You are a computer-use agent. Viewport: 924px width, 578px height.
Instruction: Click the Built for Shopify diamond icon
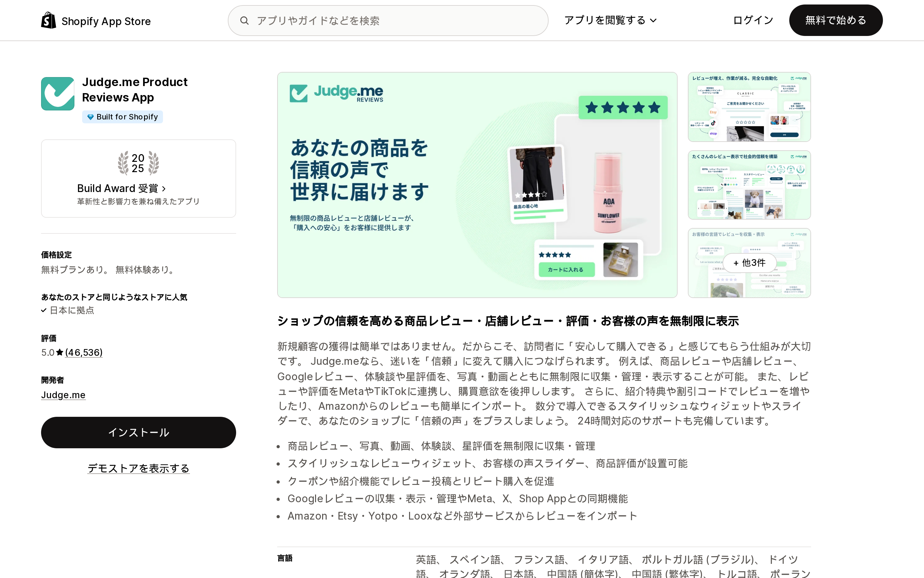[90, 117]
